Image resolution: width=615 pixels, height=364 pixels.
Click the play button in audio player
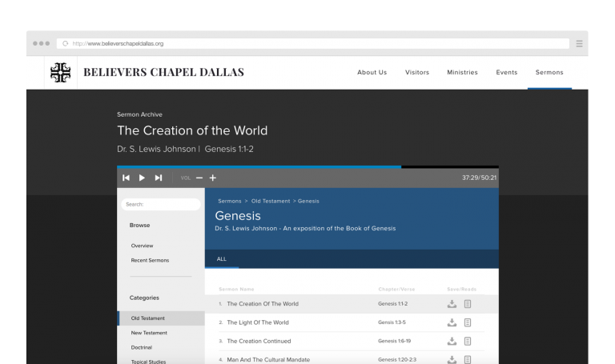point(143,178)
